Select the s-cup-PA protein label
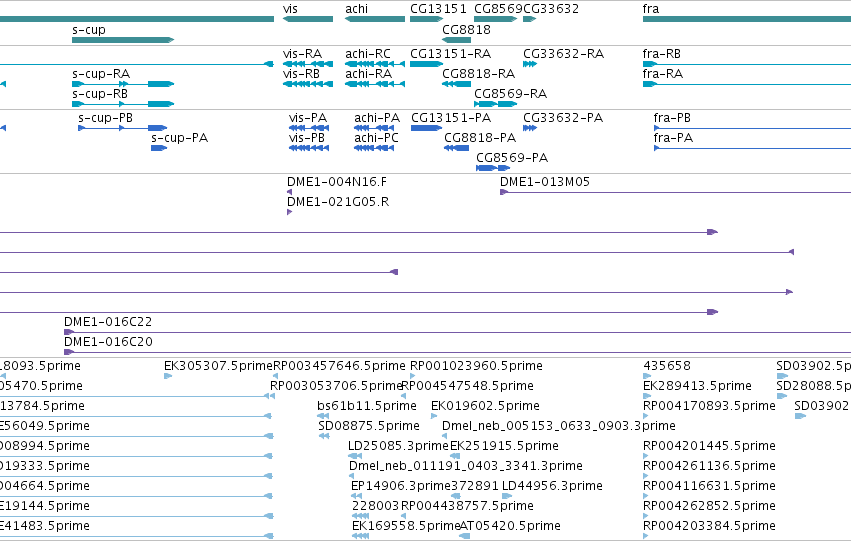Image resolution: width=851 pixels, height=541 pixels. point(180,138)
